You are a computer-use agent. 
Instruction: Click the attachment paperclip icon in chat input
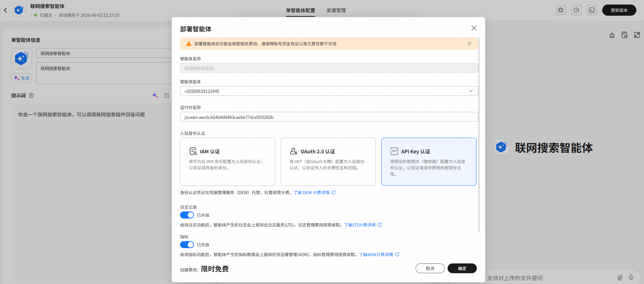click(620, 278)
